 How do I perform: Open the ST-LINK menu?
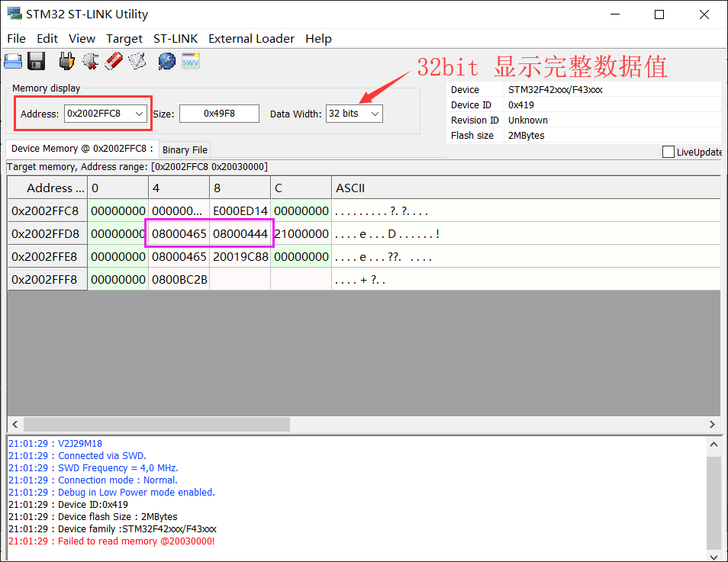(175, 38)
